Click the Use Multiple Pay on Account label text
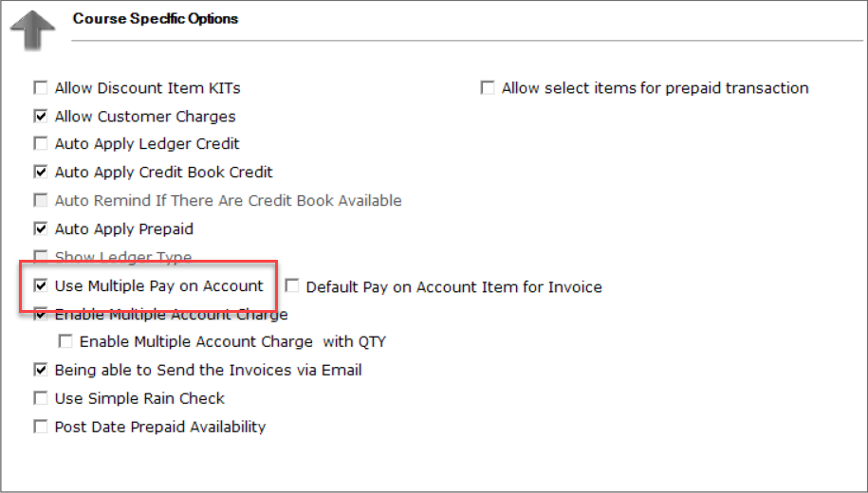This screenshot has height=493, width=868. (158, 285)
